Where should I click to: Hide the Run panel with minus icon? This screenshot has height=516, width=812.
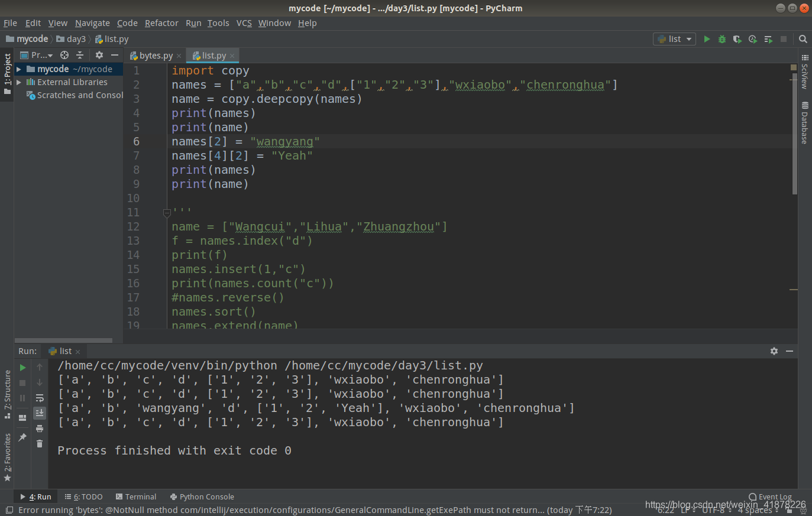click(790, 351)
